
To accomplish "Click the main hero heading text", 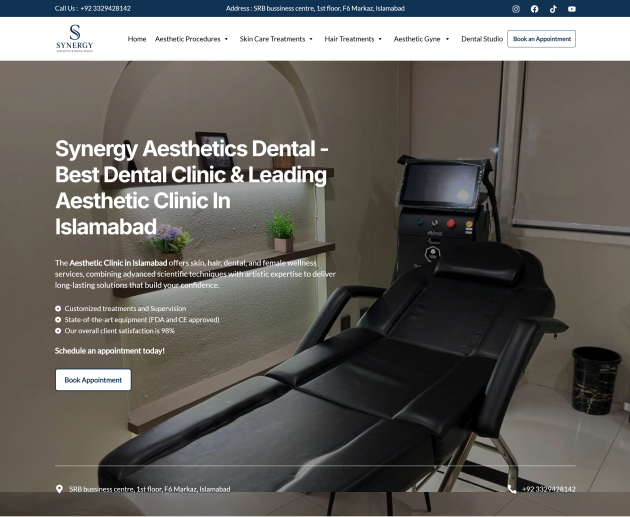I will tap(191, 187).
